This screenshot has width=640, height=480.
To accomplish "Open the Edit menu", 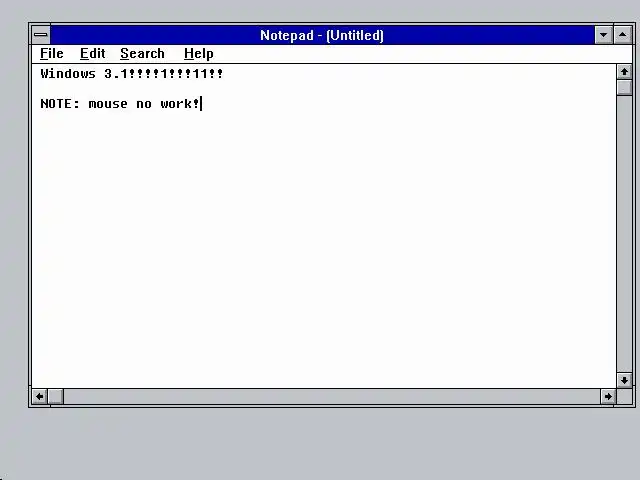I will click(92, 53).
